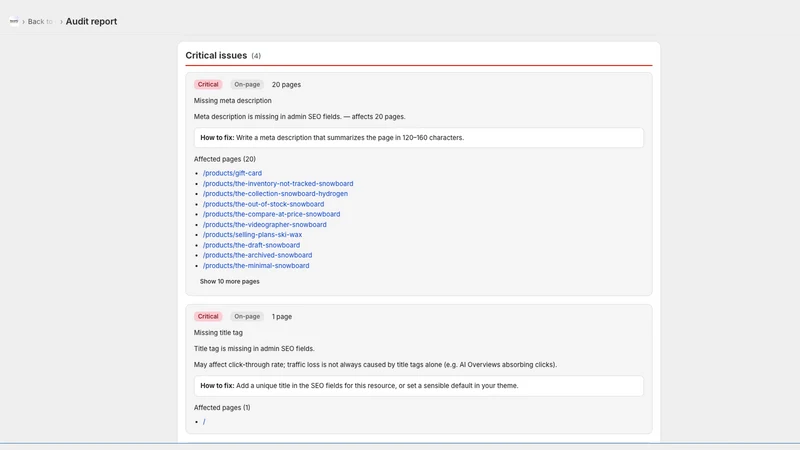
Task: Click the On-page tag beside '20 pages'
Action: tap(247, 84)
